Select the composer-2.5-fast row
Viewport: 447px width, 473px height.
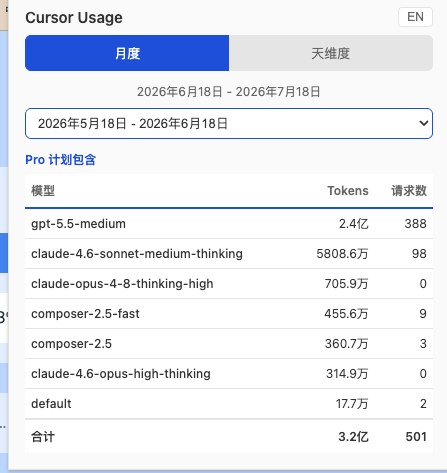229,314
